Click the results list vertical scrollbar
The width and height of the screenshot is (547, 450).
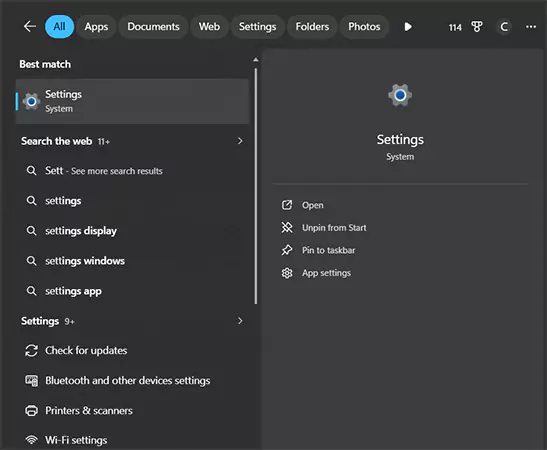point(256,186)
